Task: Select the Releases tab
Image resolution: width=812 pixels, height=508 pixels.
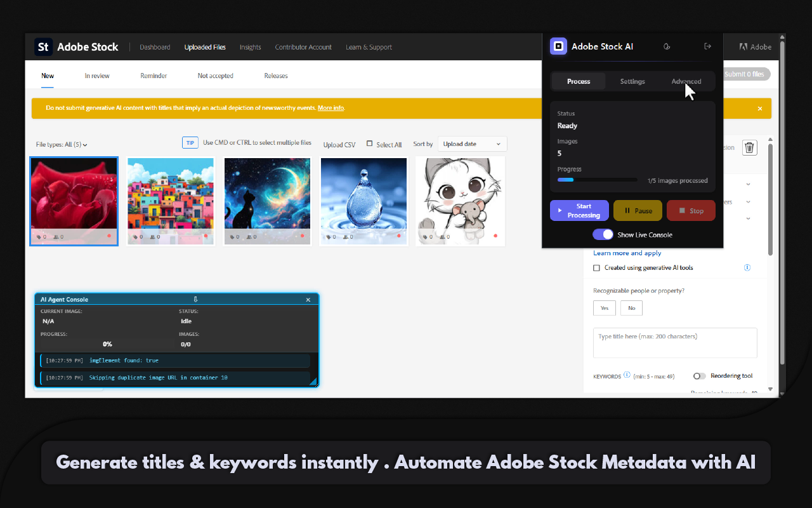Action: [276, 76]
